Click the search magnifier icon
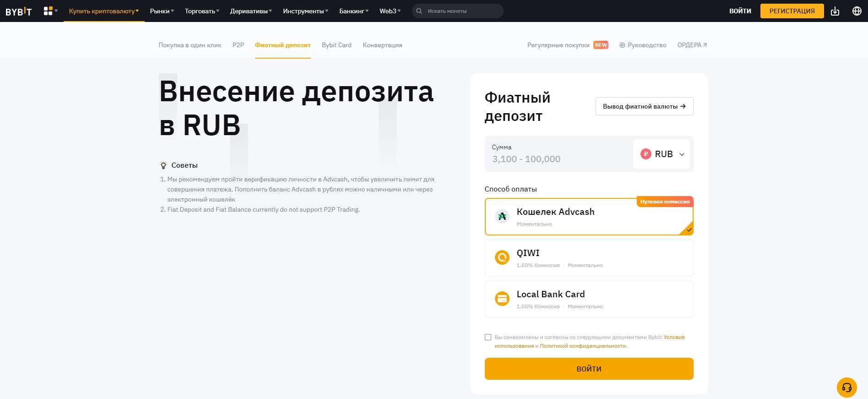 coord(419,11)
